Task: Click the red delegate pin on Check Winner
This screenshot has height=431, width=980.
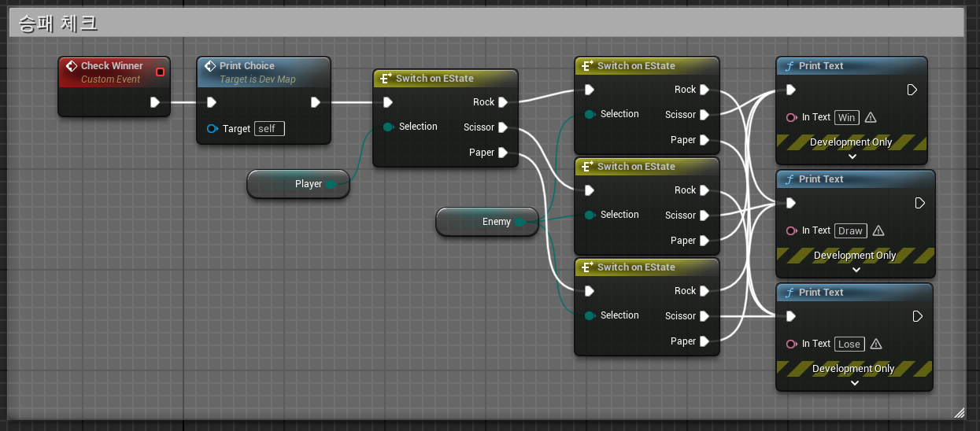Action: (161, 72)
